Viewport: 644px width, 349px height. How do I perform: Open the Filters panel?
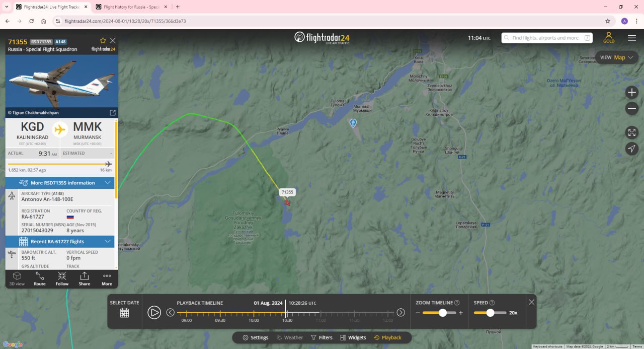click(321, 337)
